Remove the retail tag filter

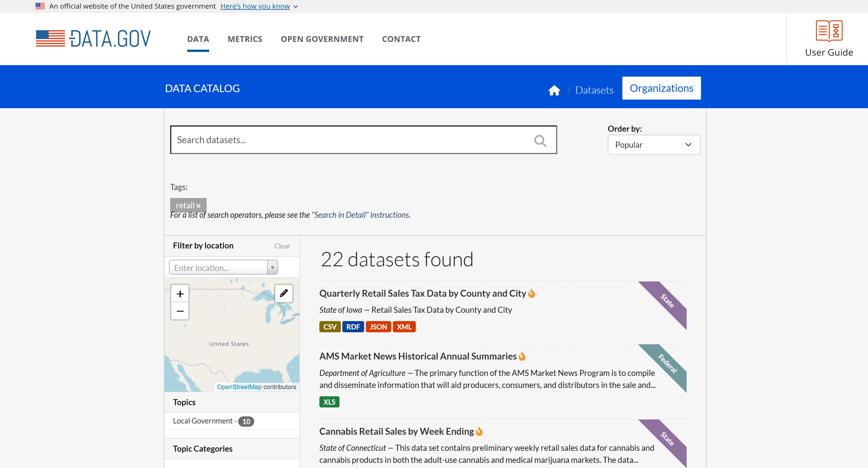click(199, 205)
